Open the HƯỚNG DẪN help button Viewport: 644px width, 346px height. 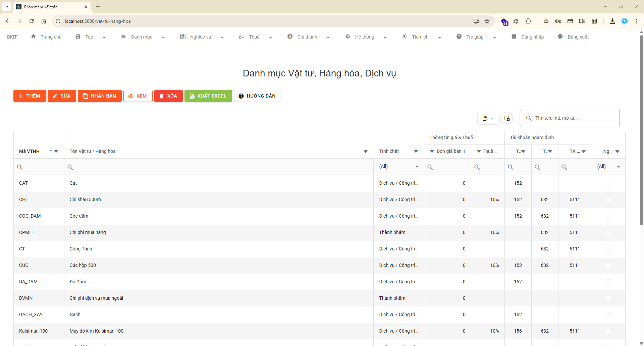pos(257,96)
